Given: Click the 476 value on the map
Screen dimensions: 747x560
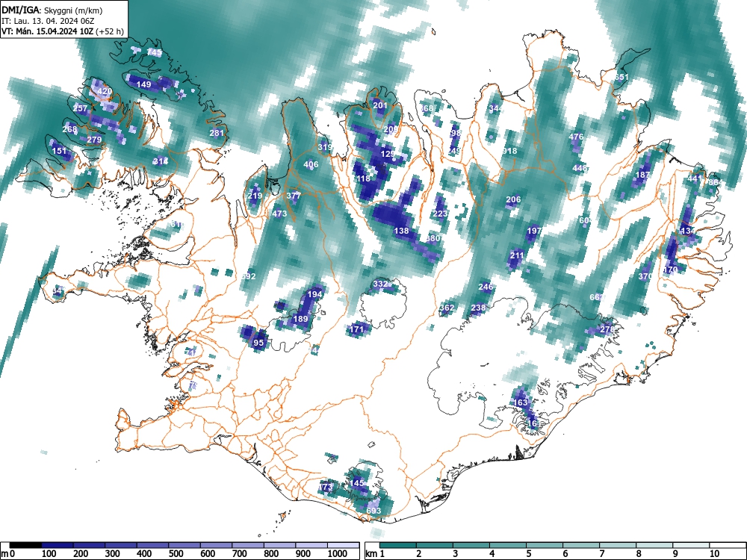Looking at the screenshot, I should (576, 137).
